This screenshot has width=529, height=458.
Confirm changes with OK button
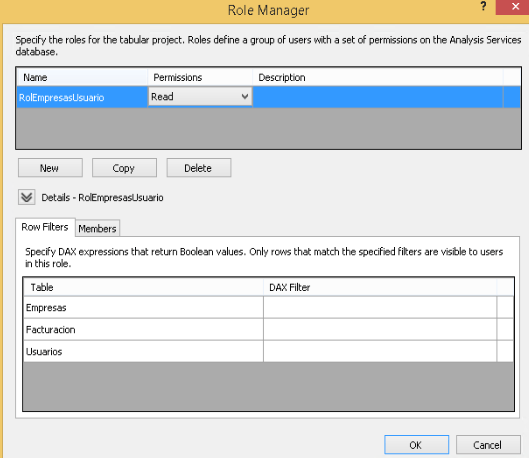(x=416, y=445)
